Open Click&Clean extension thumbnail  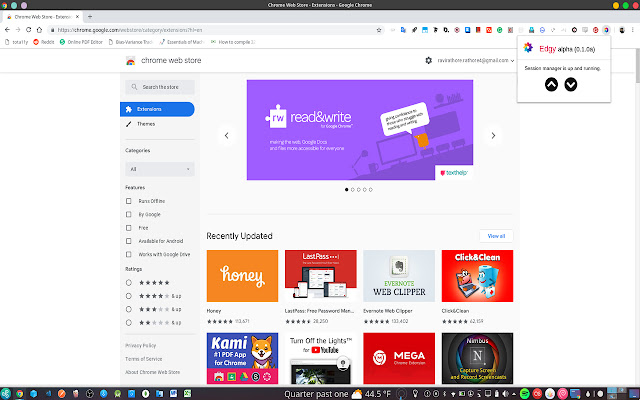coord(478,276)
